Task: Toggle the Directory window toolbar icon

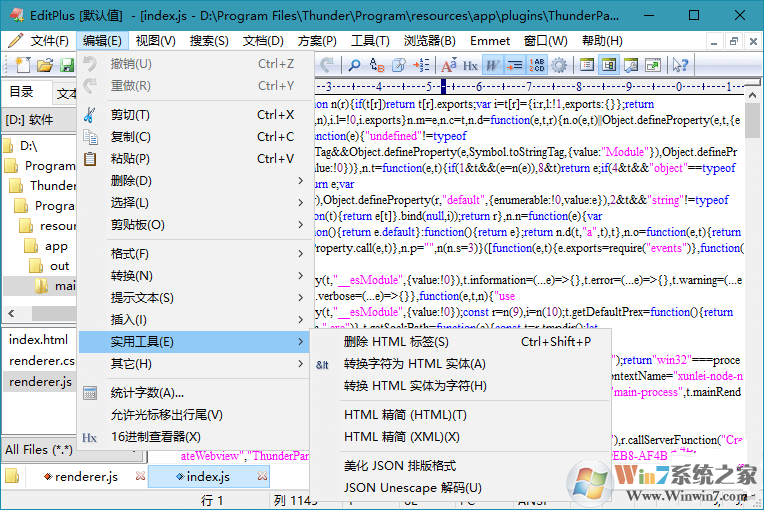Action: click(x=609, y=64)
